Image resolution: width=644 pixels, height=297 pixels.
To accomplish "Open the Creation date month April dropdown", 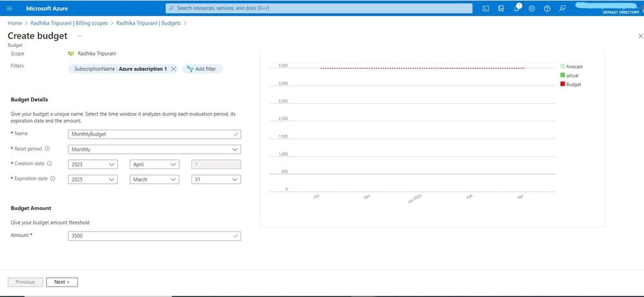I will [155, 164].
